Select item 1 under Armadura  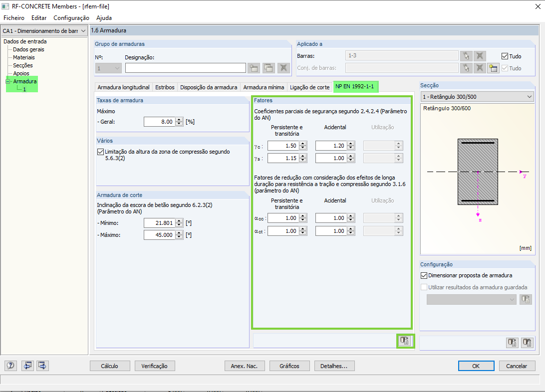24,89
